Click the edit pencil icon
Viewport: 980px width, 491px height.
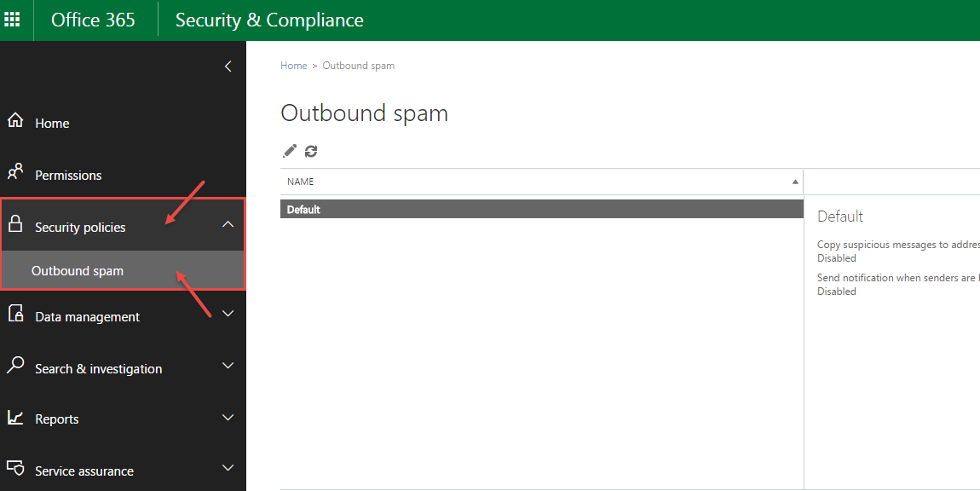[x=290, y=151]
